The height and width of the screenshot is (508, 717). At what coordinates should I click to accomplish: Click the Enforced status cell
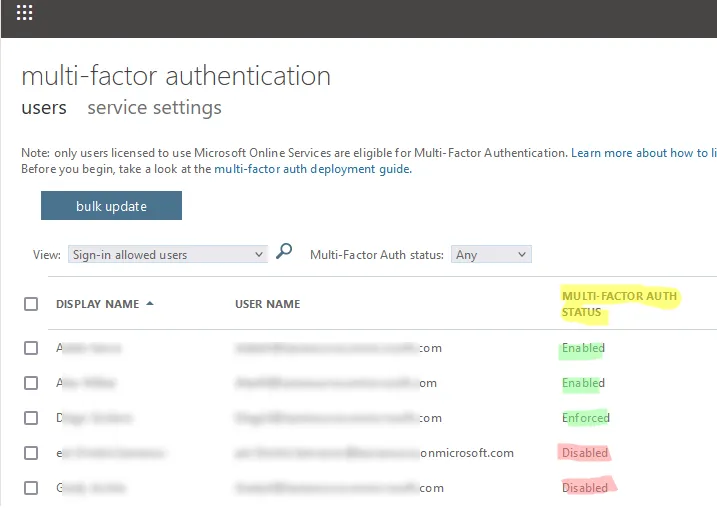click(586, 418)
